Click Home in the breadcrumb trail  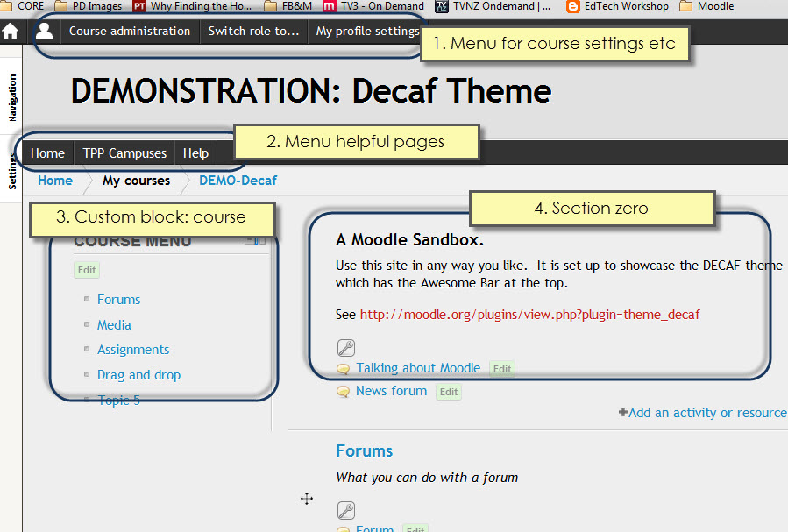[55, 181]
